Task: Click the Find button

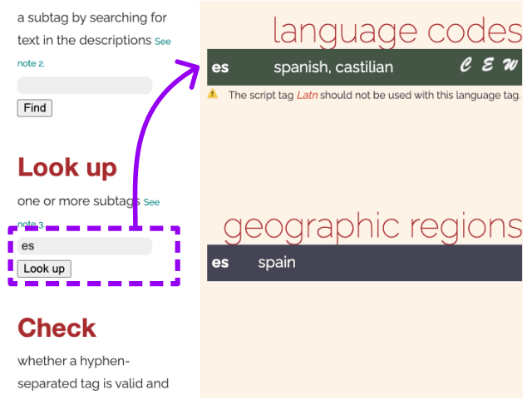Action: tap(35, 108)
